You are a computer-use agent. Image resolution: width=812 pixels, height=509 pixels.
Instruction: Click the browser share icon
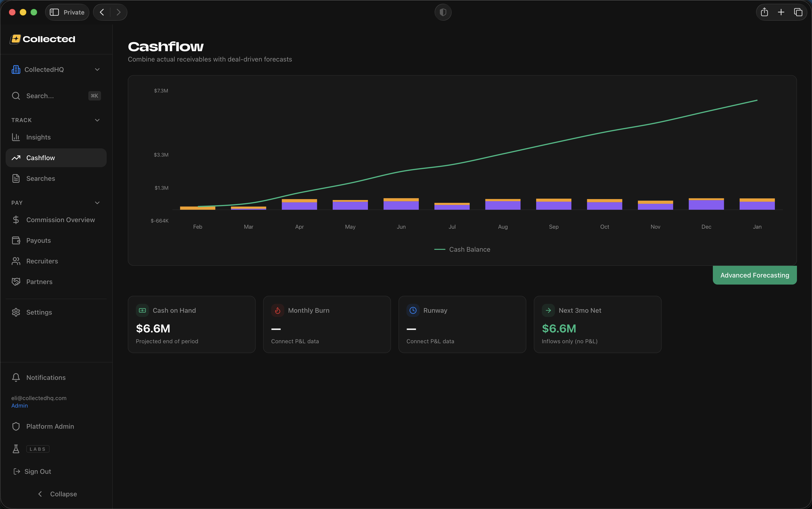pos(764,12)
